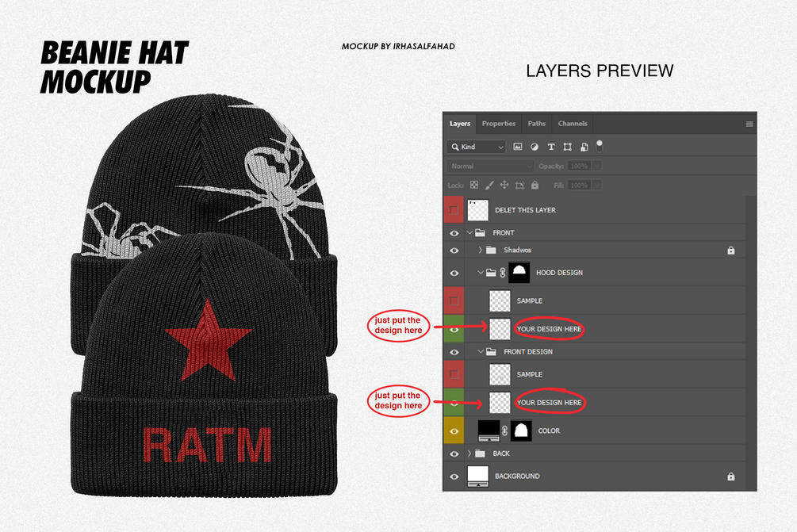
Task: Hide the FRONT DESIGN group
Action: [x=454, y=352]
